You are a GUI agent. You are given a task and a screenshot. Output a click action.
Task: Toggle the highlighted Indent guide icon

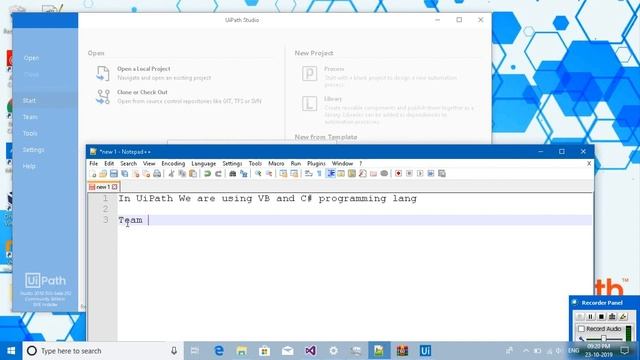pos(331,174)
